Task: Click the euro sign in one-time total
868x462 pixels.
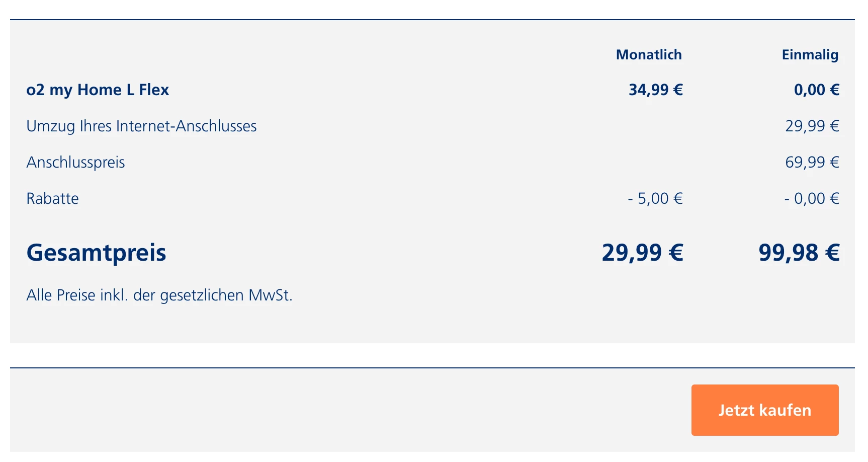Action: [833, 253]
